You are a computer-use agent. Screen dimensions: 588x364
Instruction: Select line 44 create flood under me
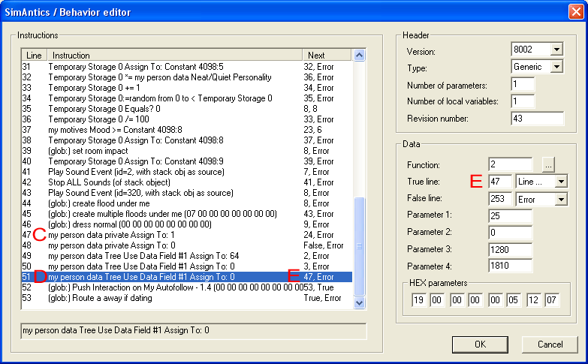(187, 203)
